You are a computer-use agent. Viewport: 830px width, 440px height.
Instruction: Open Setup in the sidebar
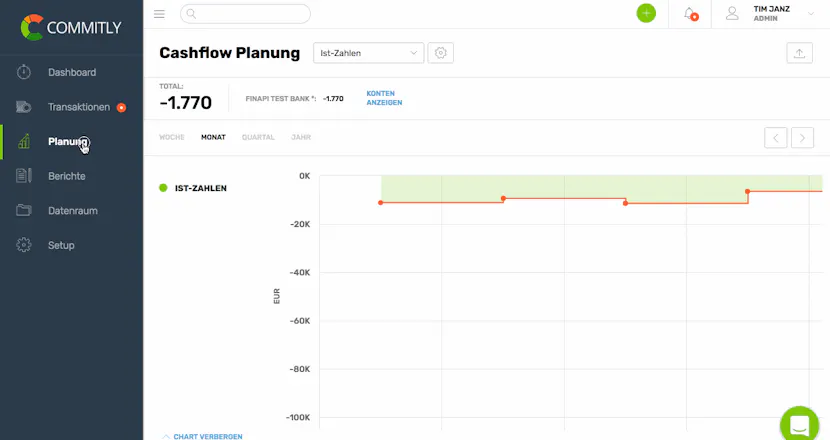[x=61, y=245]
